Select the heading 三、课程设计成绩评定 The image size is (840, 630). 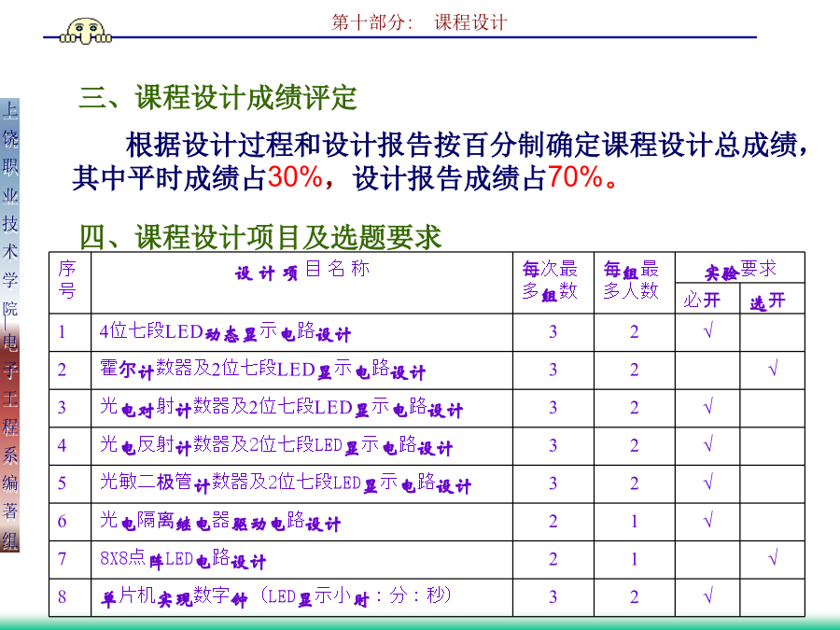(218, 97)
